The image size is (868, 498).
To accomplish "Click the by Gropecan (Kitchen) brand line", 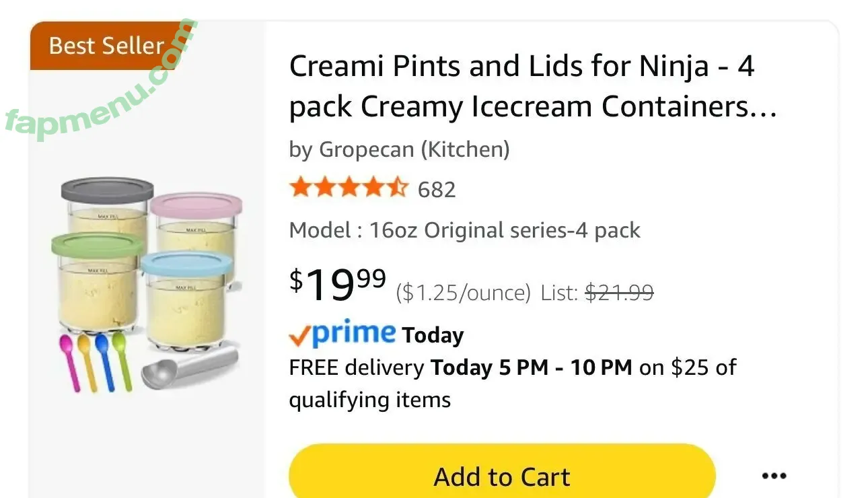I will click(x=399, y=149).
